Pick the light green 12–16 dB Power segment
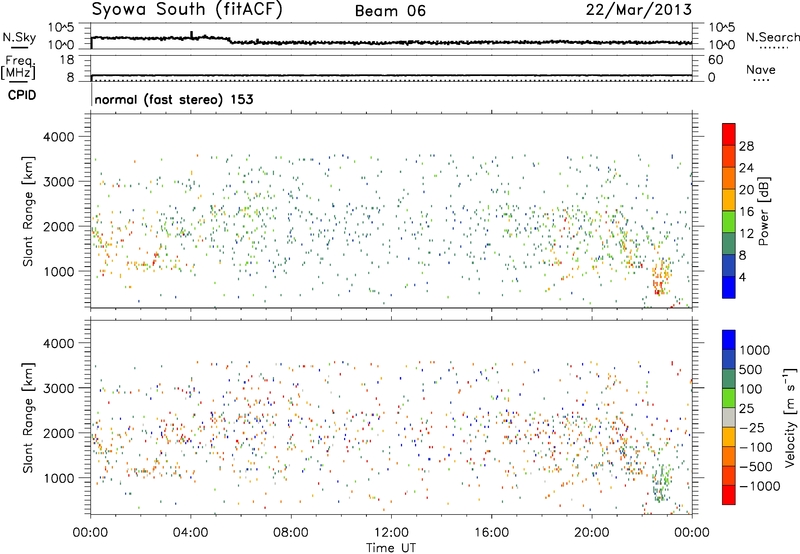800x554 pixels. point(729,222)
